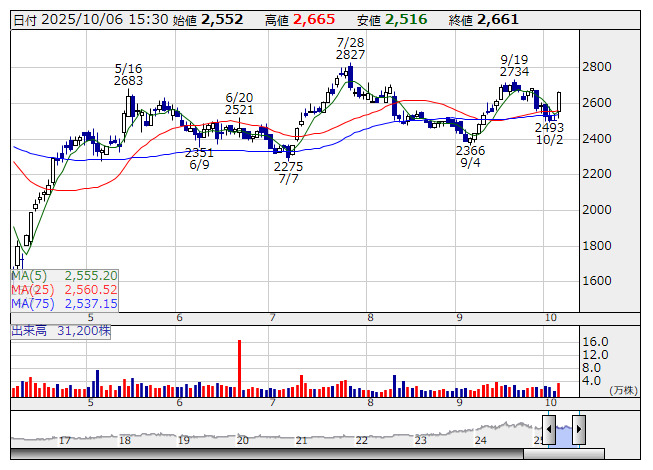Click year 24 on overview timeline
The image size is (653, 470).
480,440
